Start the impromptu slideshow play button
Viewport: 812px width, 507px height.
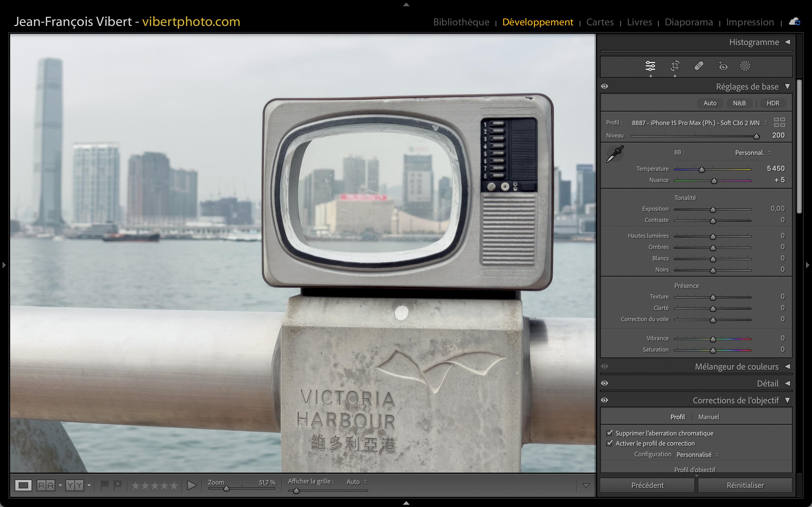[x=192, y=485]
